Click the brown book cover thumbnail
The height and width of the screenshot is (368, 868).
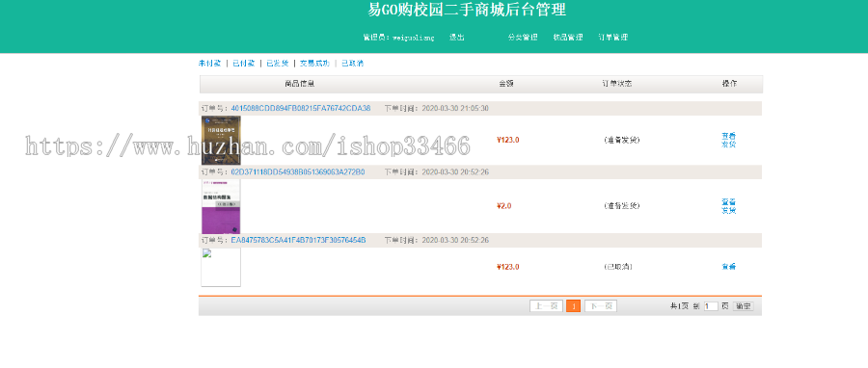coord(221,141)
